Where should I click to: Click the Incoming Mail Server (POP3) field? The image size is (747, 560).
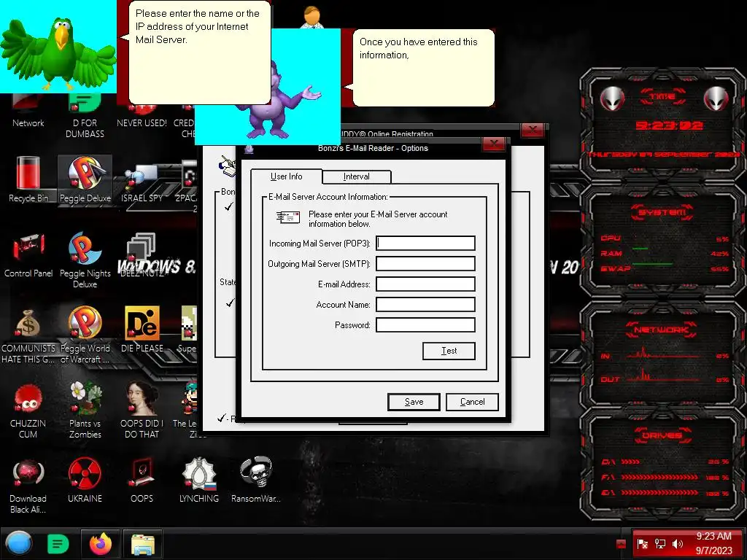tap(425, 244)
